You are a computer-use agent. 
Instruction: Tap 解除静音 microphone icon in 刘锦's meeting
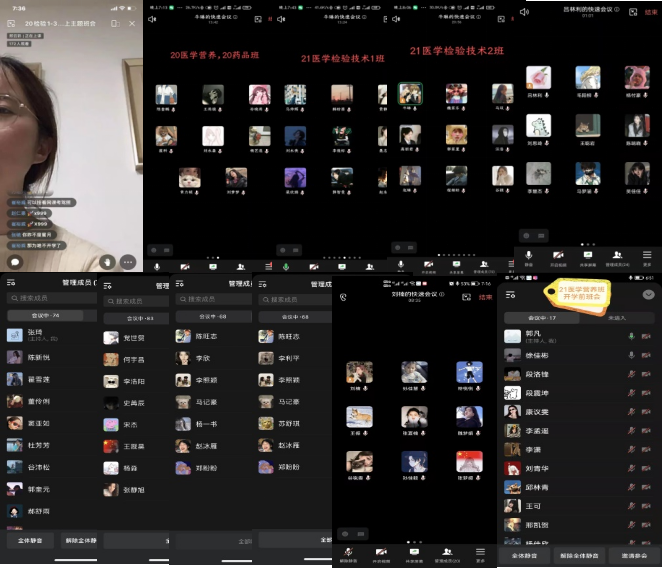[349, 552]
